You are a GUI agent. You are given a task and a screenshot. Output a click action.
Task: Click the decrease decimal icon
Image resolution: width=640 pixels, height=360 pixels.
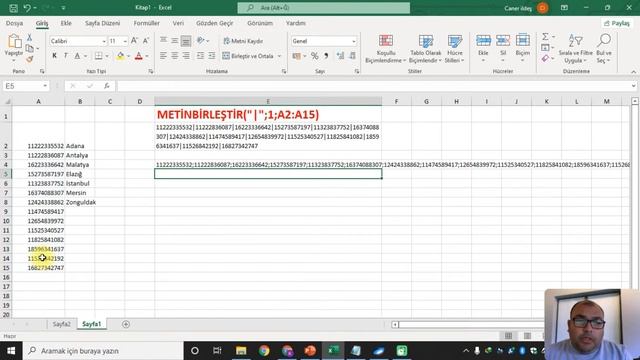tap(352, 56)
